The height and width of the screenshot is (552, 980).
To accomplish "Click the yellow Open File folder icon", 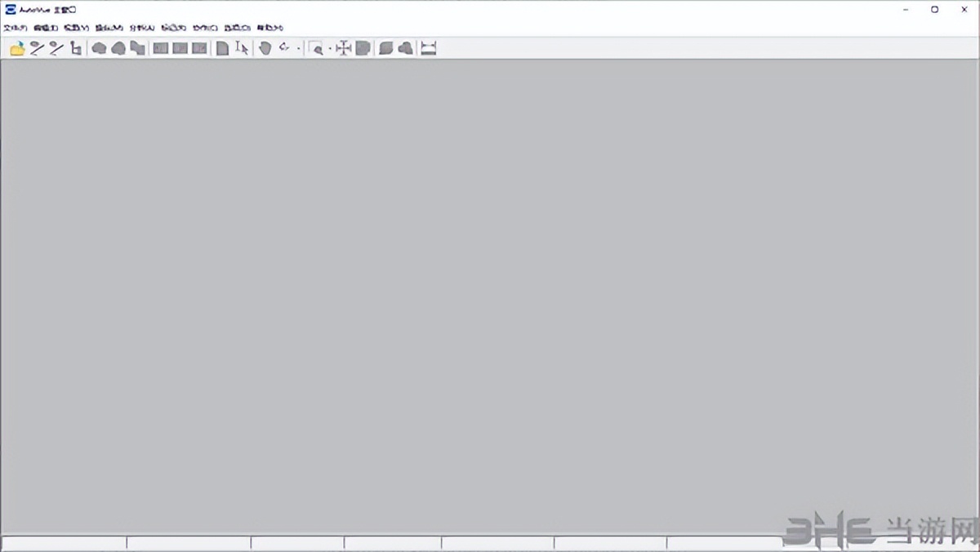I will [17, 48].
